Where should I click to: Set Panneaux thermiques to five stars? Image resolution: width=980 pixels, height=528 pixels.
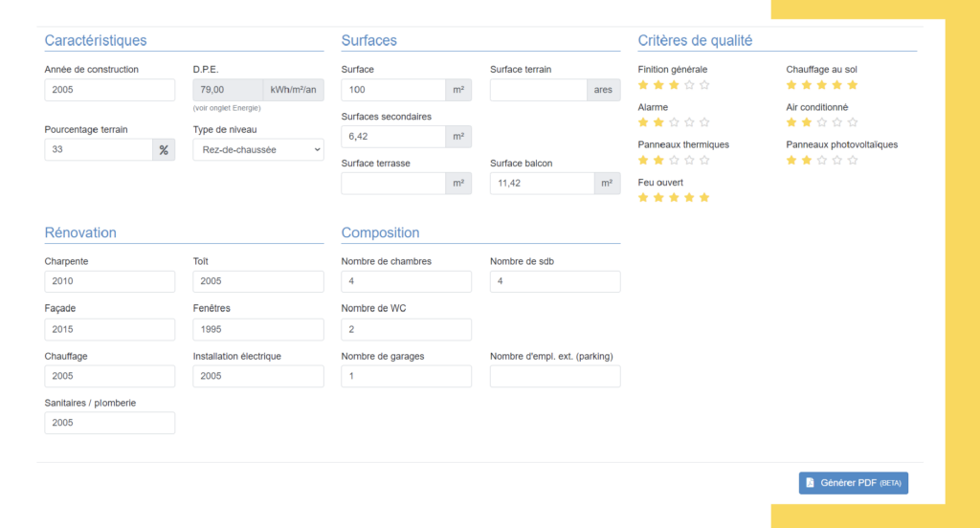[x=704, y=160]
